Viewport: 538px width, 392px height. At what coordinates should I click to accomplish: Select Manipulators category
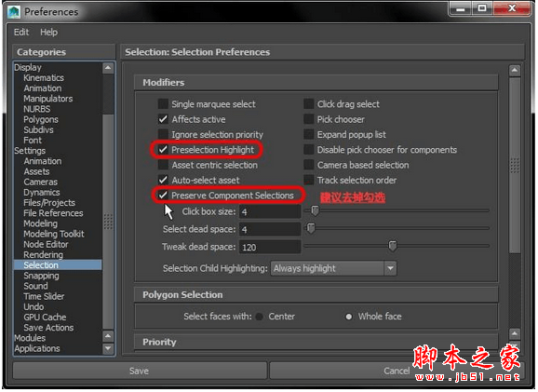[48, 99]
